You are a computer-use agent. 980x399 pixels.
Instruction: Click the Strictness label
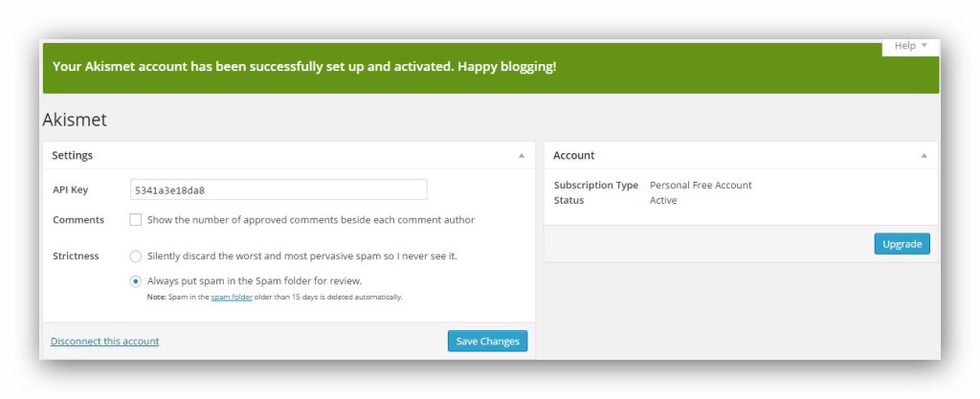pyautogui.click(x=76, y=256)
